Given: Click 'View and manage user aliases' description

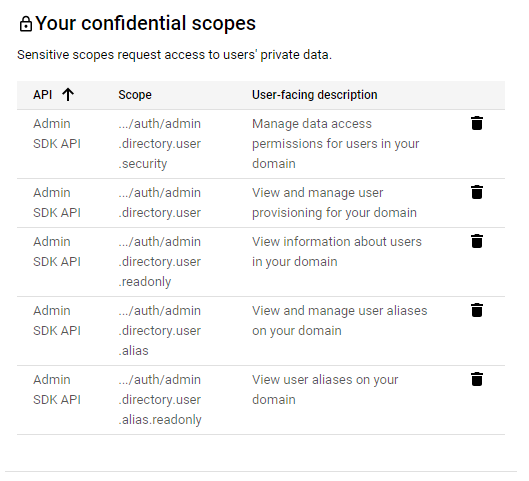Looking at the screenshot, I should (x=339, y=320).
